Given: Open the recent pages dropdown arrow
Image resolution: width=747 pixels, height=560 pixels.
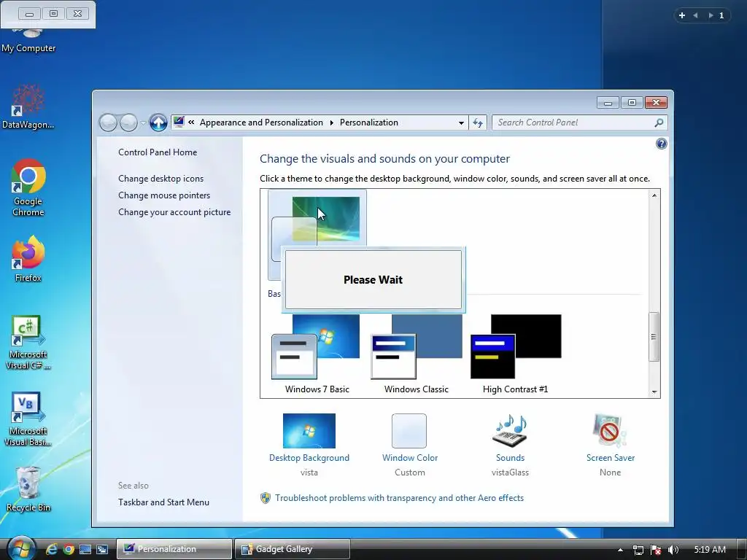Looking at the screenshot, I should (143, 122).
